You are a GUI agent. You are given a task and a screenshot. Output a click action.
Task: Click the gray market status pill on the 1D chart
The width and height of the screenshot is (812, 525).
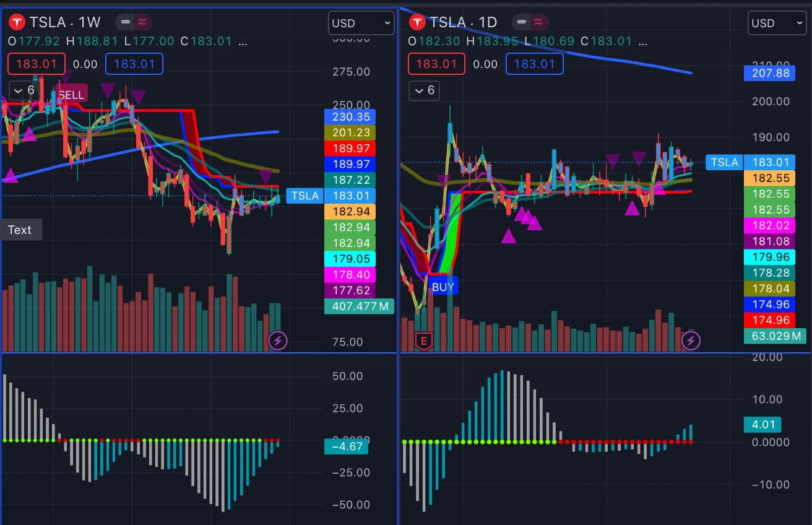point(521,22)
